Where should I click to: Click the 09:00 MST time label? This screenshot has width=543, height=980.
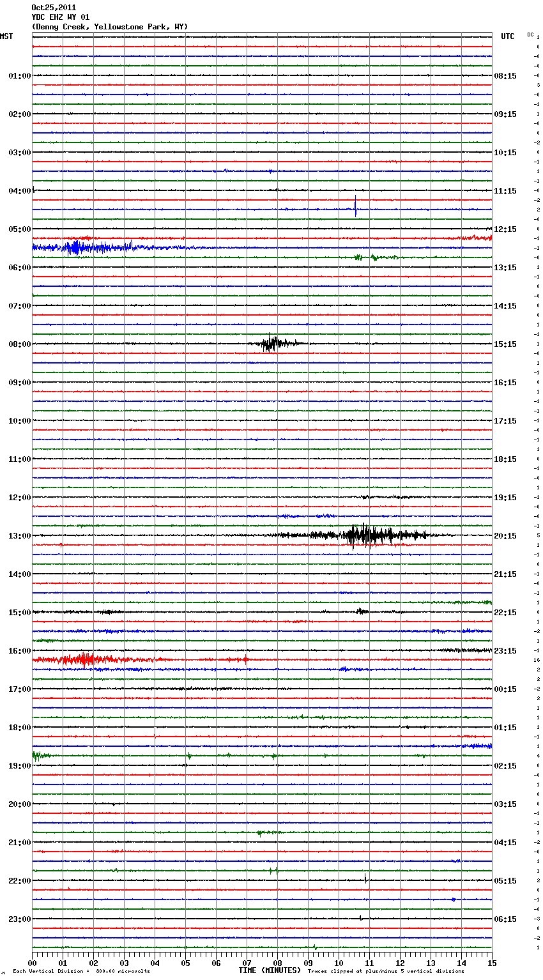(20, 383)
